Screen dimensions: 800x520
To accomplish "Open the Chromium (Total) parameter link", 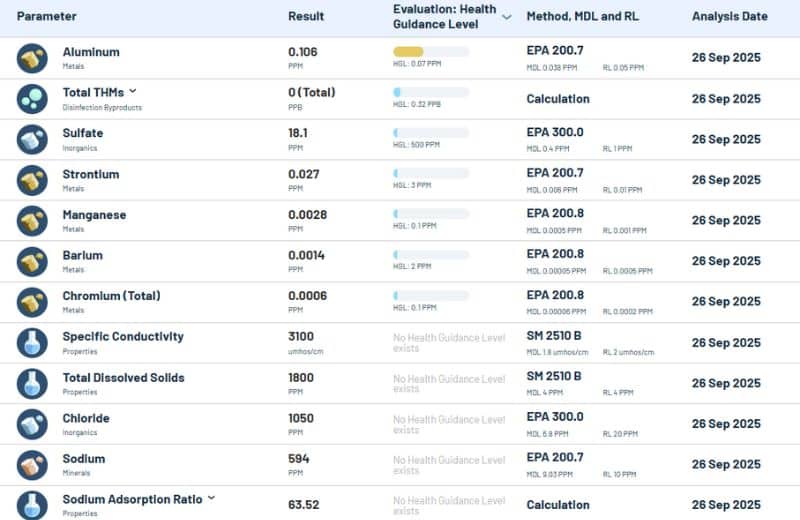I will 111,296.
